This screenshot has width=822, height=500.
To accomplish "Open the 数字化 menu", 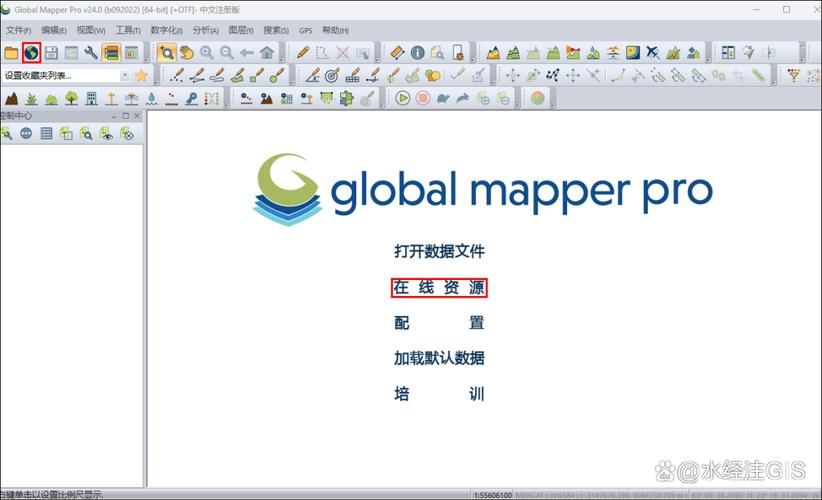I will click(166, 30).
